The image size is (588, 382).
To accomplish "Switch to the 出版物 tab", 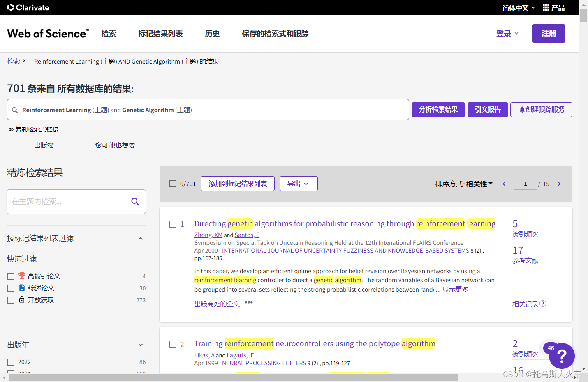I will coord(44,145).
